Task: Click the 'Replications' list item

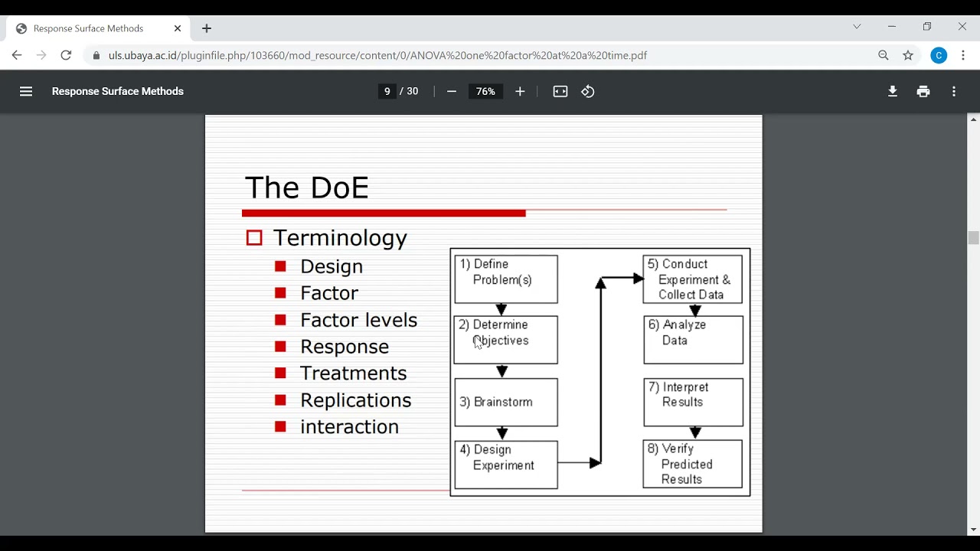Action: coord(355,400)
